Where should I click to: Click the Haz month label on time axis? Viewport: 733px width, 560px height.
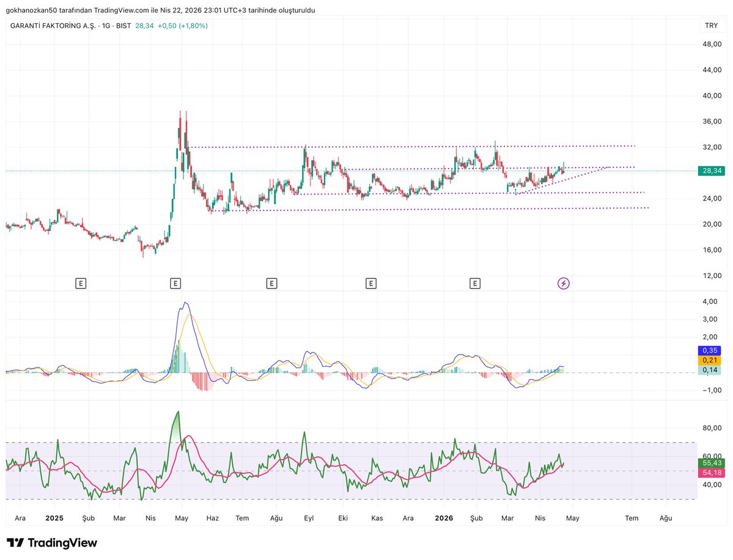click(212, 518)
